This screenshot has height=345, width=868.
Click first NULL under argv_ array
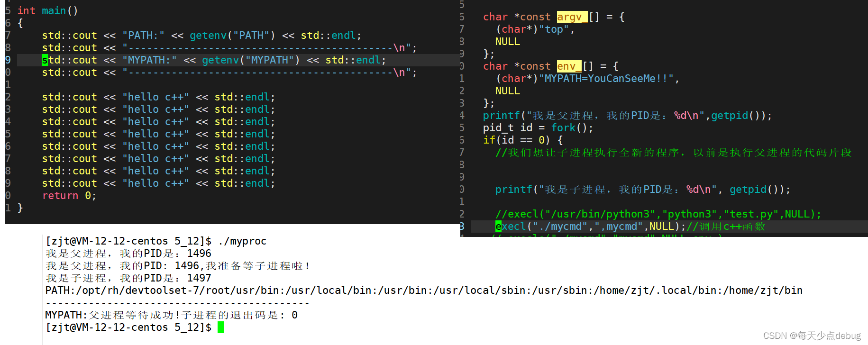(x=508, y=42)
